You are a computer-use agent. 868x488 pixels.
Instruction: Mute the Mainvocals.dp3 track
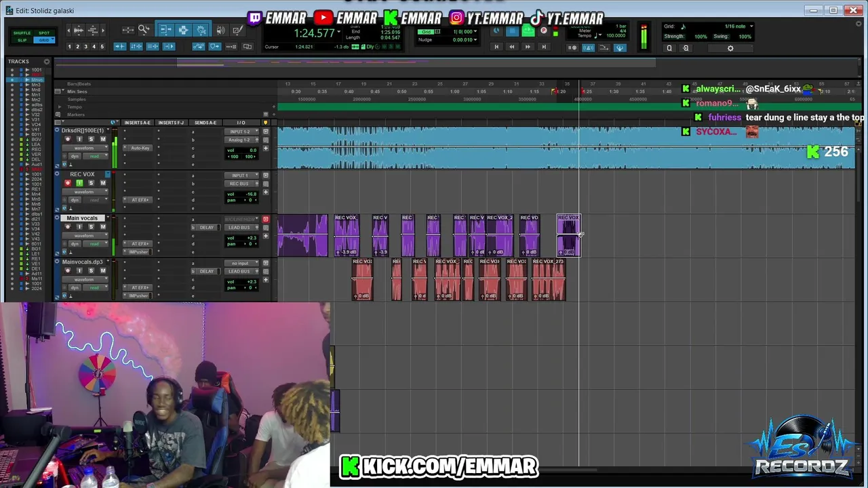[102, 270]
